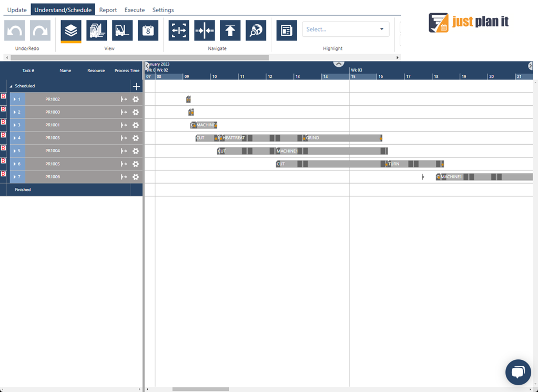Open the magnifier search icon in Navigate
Image resolution: width=538 pixels, height=392 pixels.
(x=256, y=31)
